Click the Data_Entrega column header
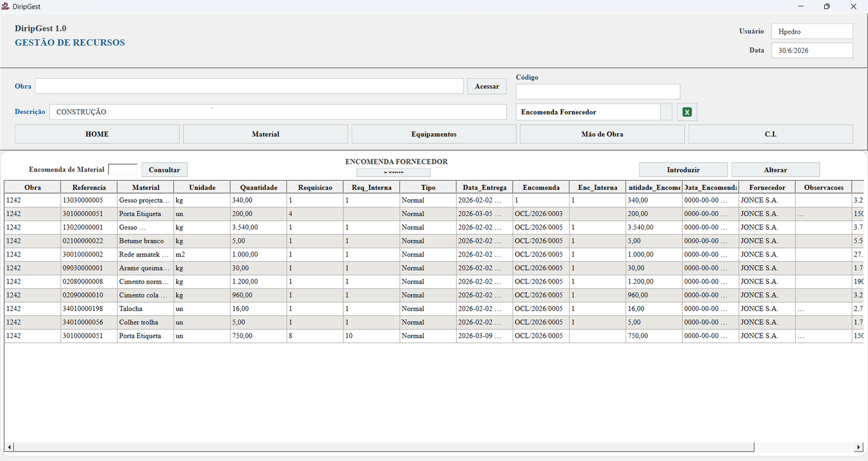868x461 pixels. (x=484, y=187)
